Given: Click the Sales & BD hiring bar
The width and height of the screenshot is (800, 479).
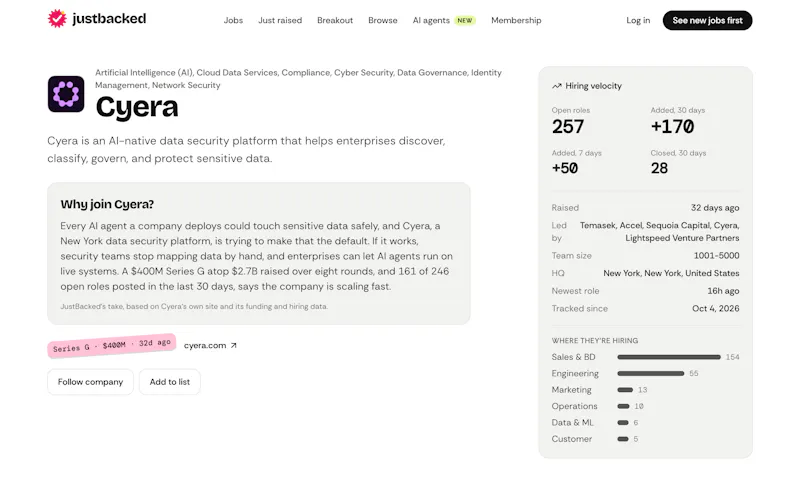Looking at the screenshot, I should tap(669, 357).
